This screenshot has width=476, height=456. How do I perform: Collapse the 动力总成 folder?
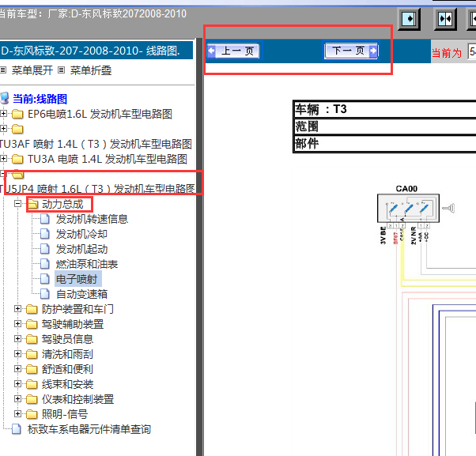click(x=17, y=203)
